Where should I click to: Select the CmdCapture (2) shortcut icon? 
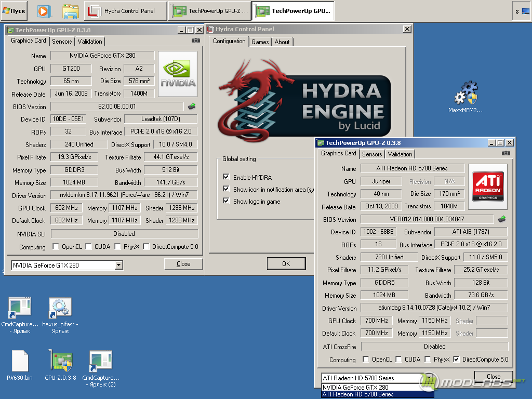101,369
